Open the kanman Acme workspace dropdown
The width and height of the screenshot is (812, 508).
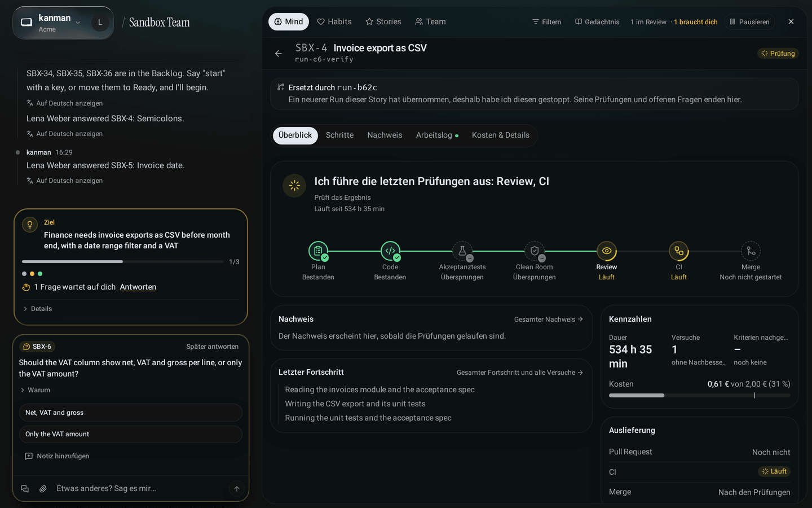pos(63,23)
